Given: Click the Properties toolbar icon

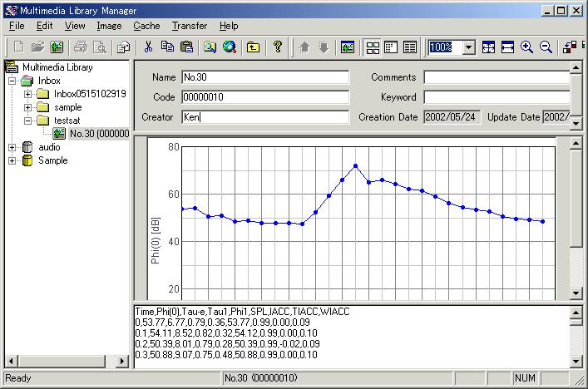Looking at the screenshot, I should 123,47.
